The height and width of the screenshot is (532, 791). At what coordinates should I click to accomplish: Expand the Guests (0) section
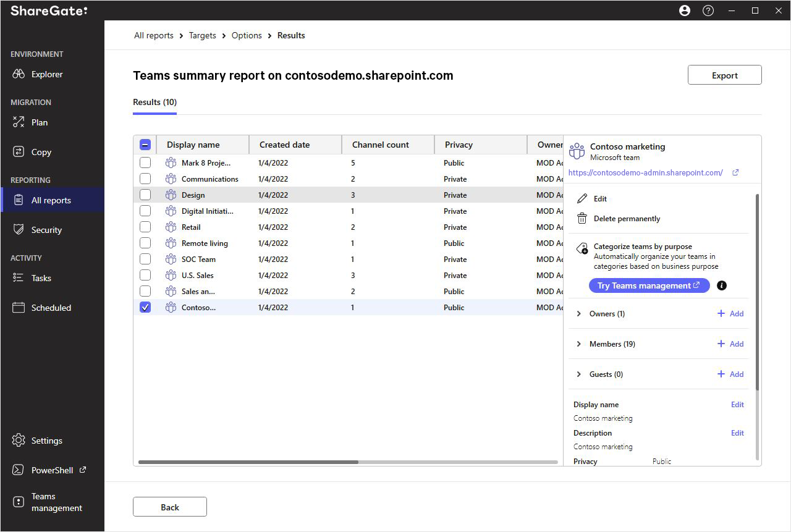pos(579,374)
